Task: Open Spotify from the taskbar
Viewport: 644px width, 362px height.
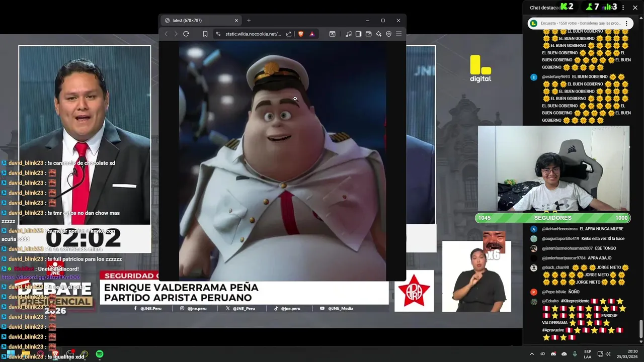Action: tap(100, 354)
